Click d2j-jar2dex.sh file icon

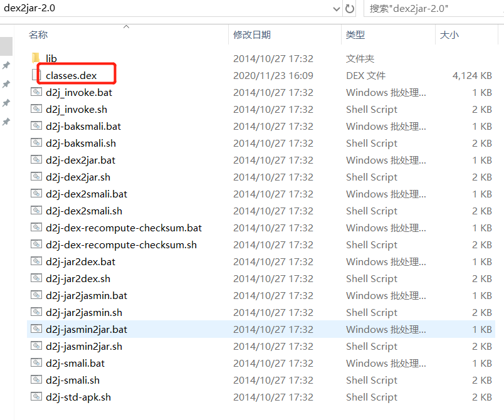tap(36, 278)
